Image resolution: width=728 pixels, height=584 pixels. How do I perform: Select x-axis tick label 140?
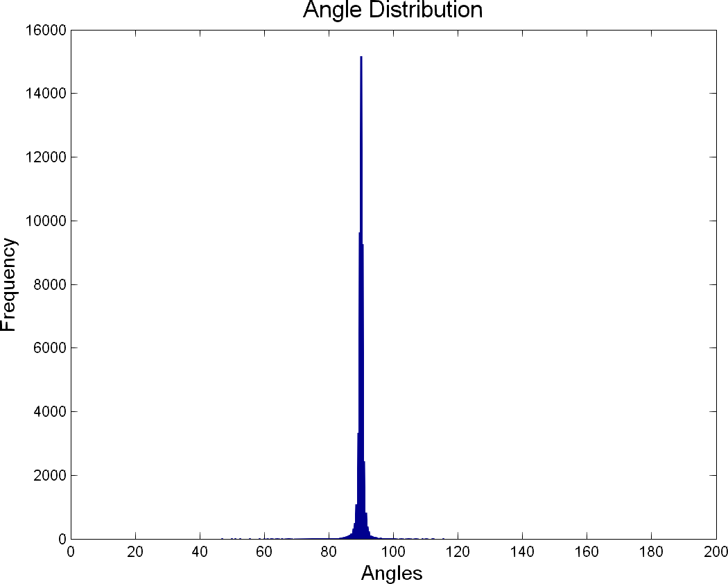click(x=522, y=552)
